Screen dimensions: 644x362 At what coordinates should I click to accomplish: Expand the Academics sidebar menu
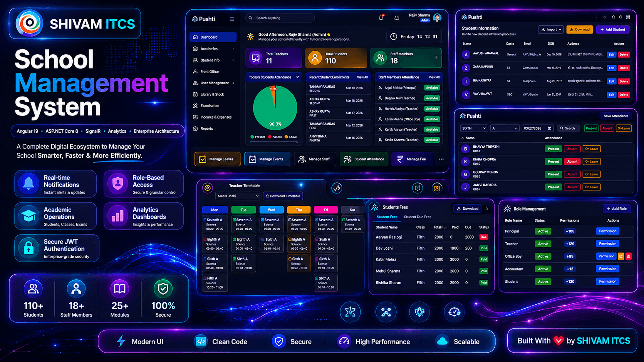click(x=213, y=49)
